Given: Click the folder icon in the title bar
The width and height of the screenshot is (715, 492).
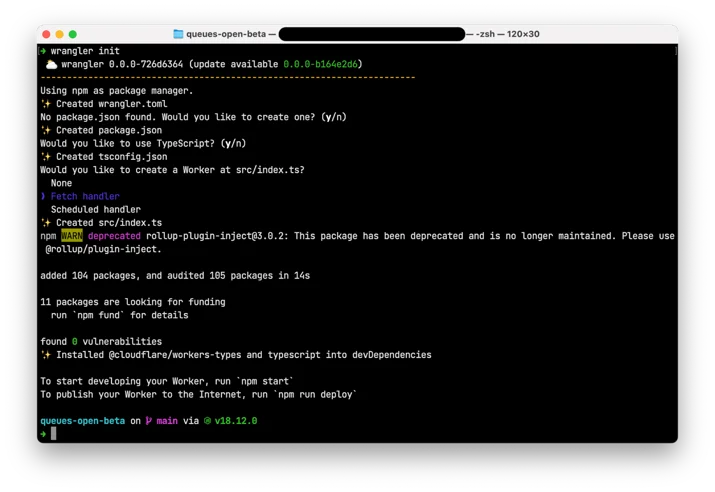Looking at the screenshot, I should (x=178, y=34).
